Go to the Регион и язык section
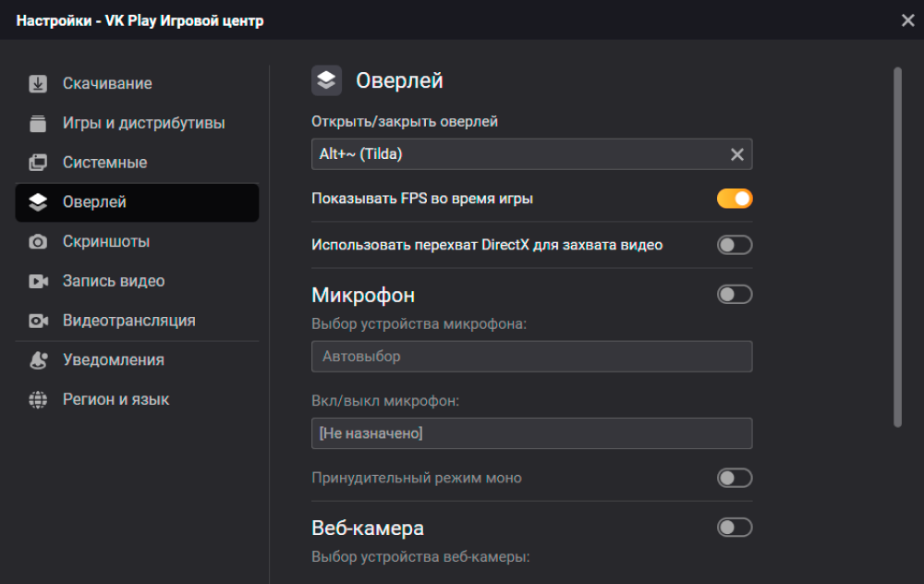The height and width of the screenshot is (584, 924). tap(115, 400)
